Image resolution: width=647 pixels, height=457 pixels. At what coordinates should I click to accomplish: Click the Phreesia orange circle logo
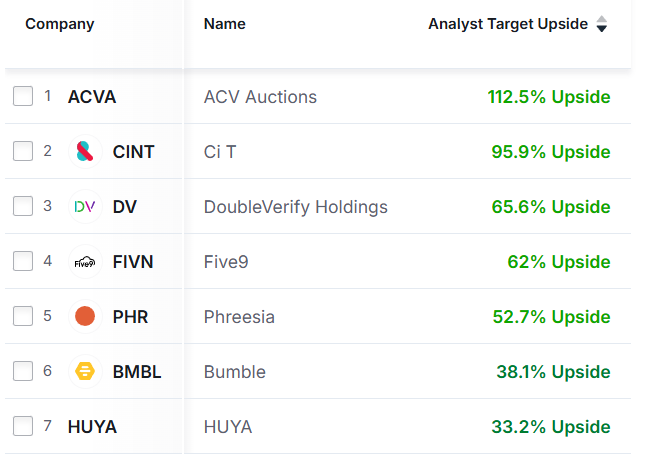pyautogui.click(x=86, y=317)
